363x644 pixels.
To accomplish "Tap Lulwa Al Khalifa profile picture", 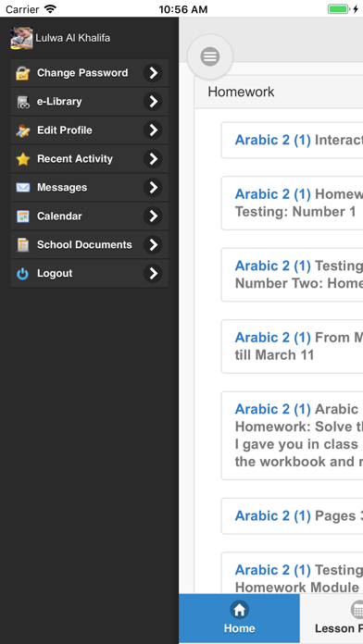I will 22,38.
